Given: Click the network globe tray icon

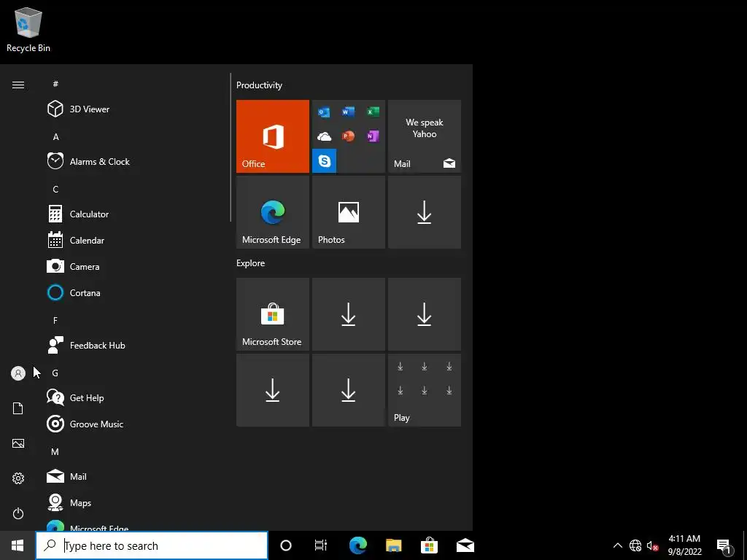Looking at the screenshot, I should click(x=635, y=545).
